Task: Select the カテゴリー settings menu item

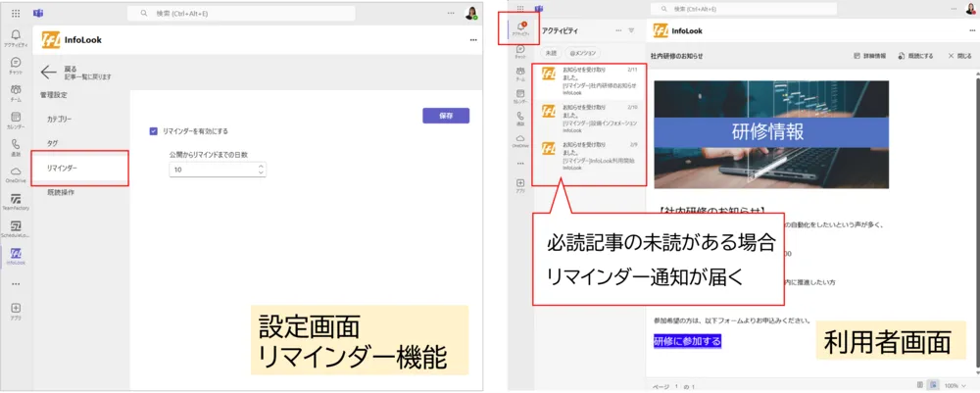Action: [x=60, y=119]
